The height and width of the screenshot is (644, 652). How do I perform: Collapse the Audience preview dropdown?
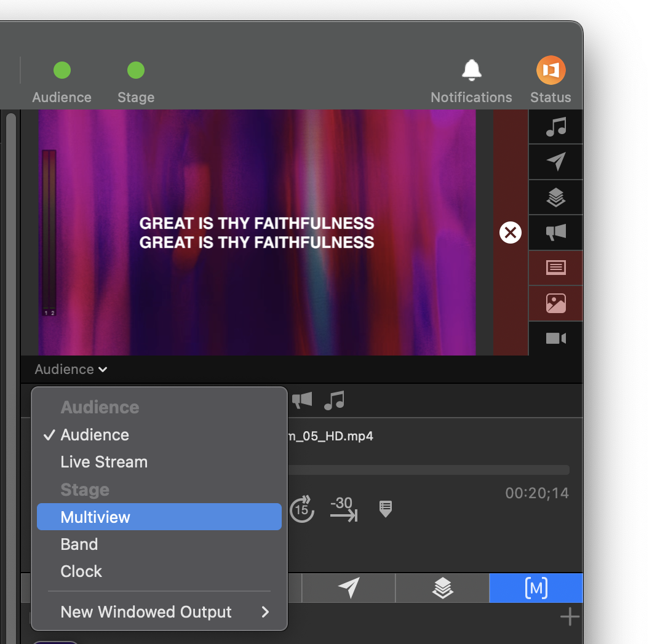[x=71, y=369]
